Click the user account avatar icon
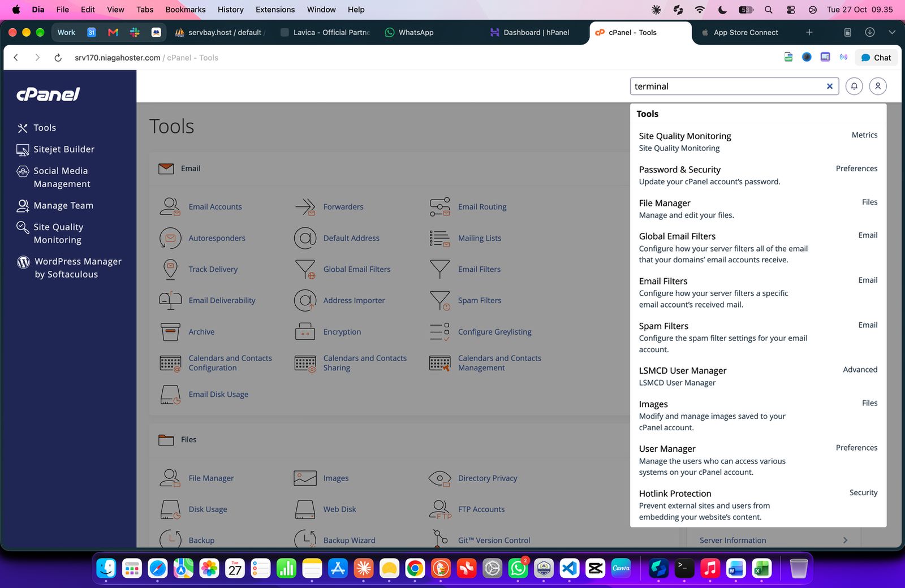The image size is (905, 588). (x=878, y=87)
